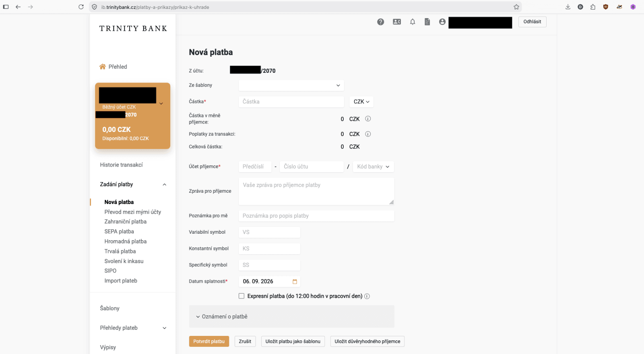Open Import plateb in sidebar
644x354 pixels.
121,281
